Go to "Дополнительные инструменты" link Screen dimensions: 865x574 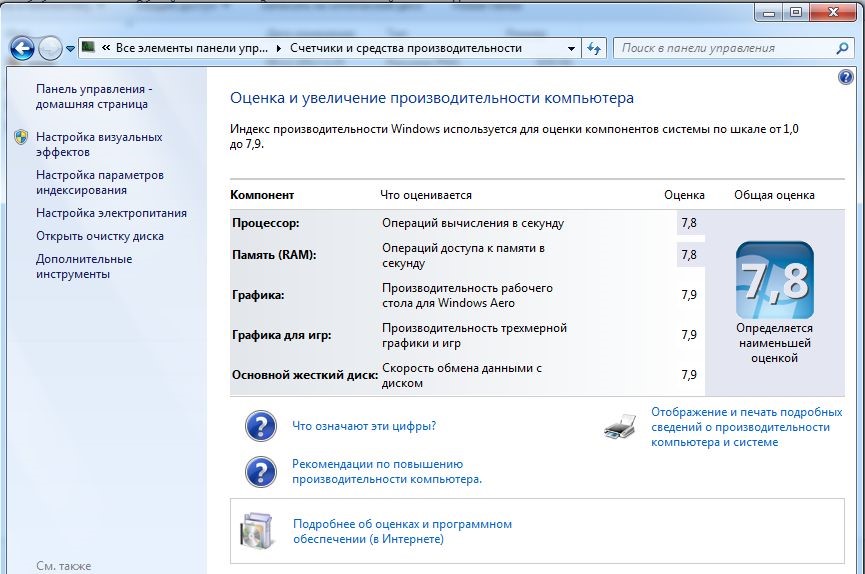(x=83, y=266)
